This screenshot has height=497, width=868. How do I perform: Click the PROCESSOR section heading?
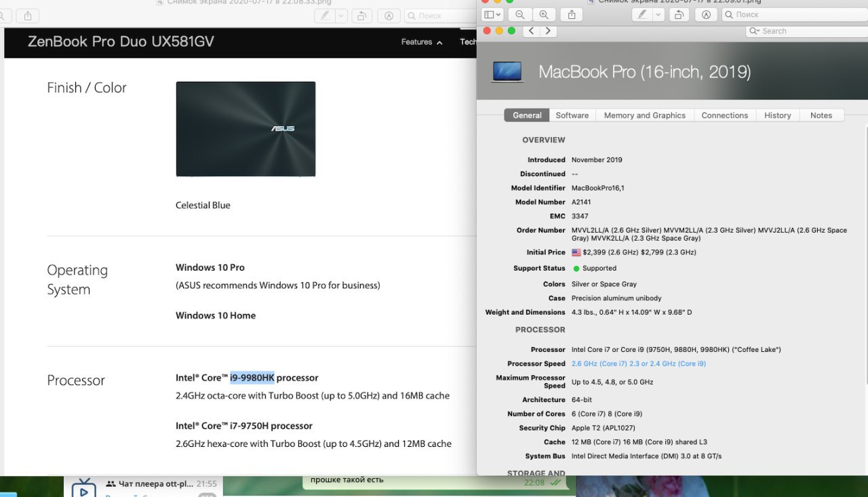540,330
